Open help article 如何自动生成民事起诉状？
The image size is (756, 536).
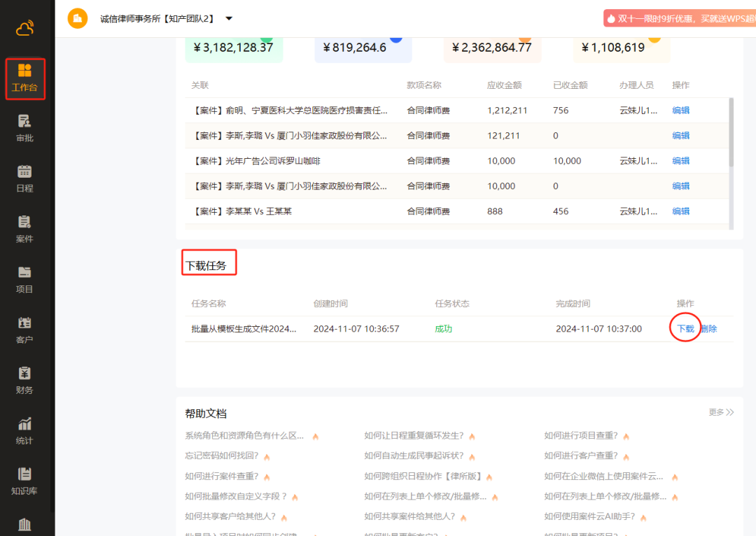pyautogui.click(x=414, y=456)
